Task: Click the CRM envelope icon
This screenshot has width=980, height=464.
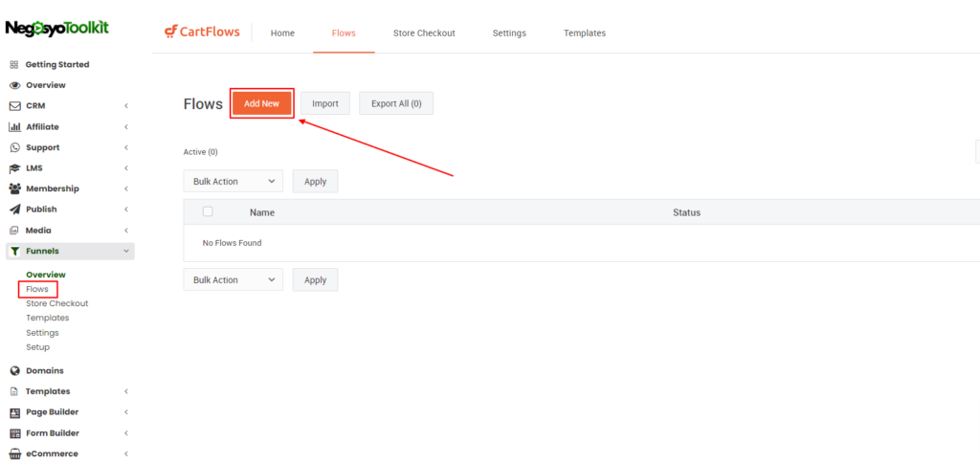Action: 15,106
